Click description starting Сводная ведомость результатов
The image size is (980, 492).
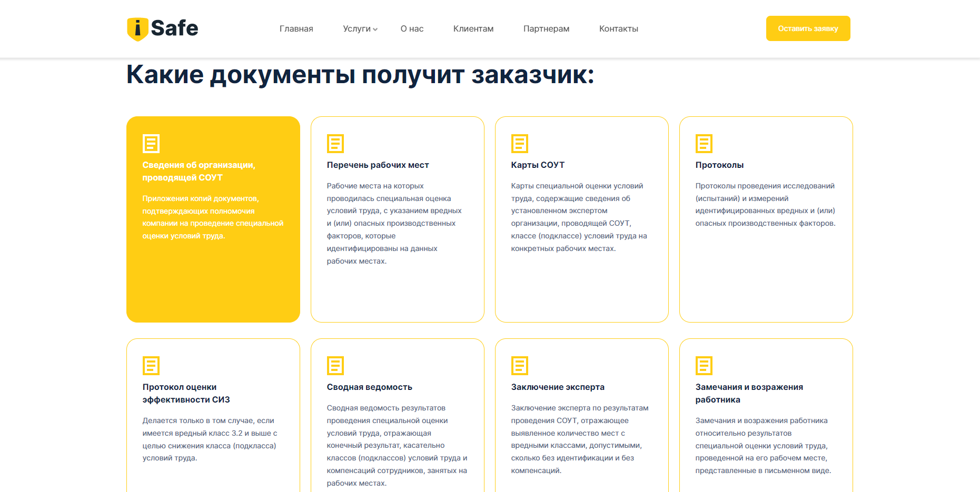(x=397, y=446)
